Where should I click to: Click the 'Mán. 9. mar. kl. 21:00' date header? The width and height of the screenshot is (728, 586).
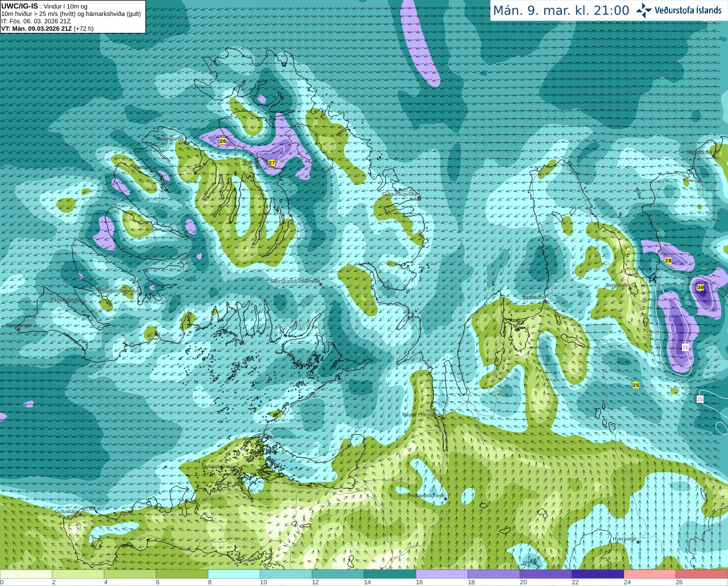[x=561, y=10]
